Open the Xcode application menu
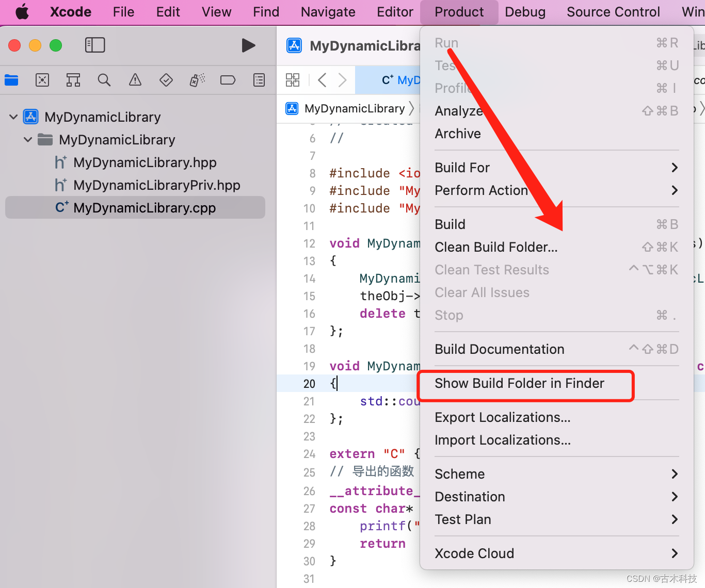 click(71, 12)
